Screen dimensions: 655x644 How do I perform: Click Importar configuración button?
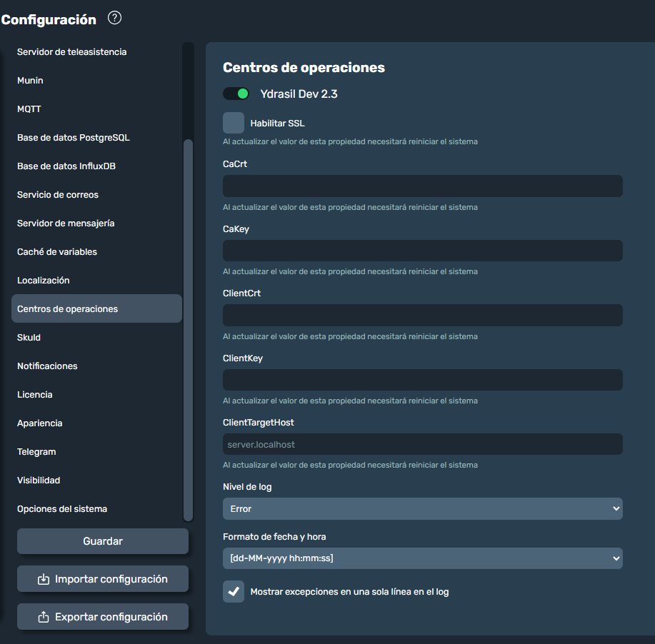point(103,579)
